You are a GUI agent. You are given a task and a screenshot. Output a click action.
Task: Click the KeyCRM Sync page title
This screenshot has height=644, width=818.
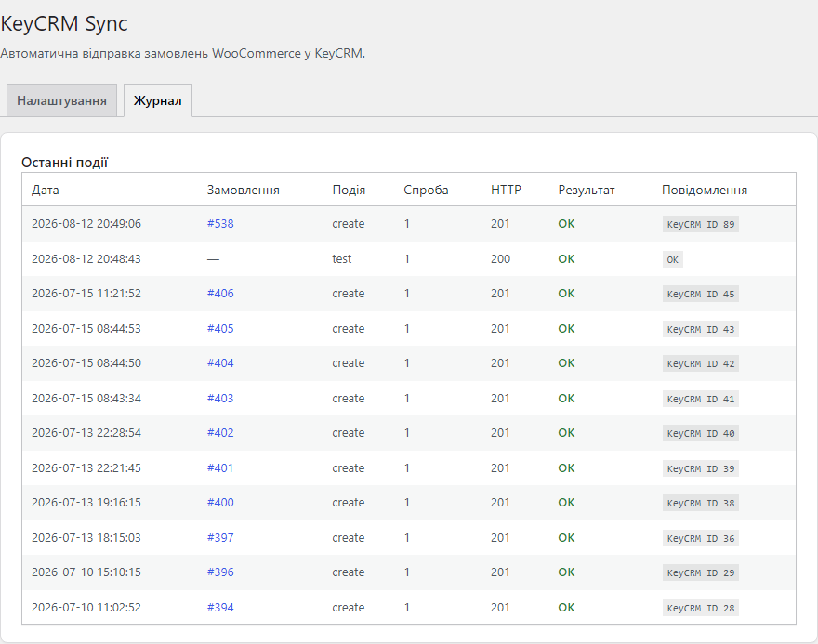[63, 23]
